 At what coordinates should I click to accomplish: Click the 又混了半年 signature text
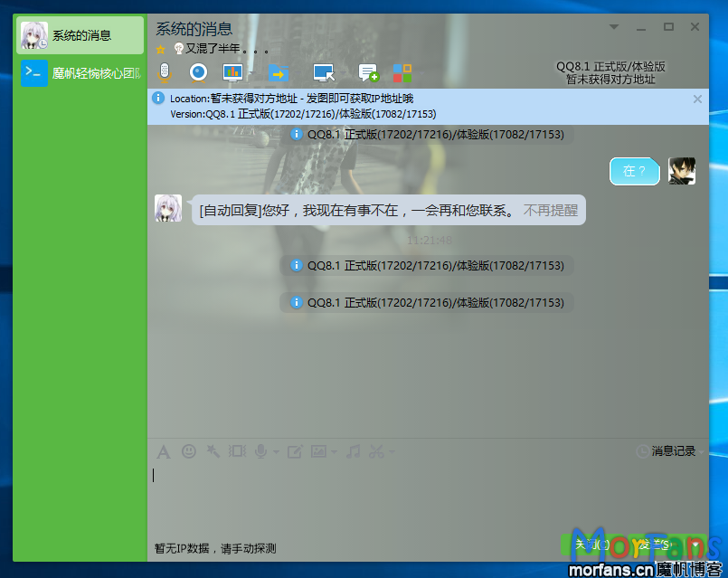pos(228,49)
